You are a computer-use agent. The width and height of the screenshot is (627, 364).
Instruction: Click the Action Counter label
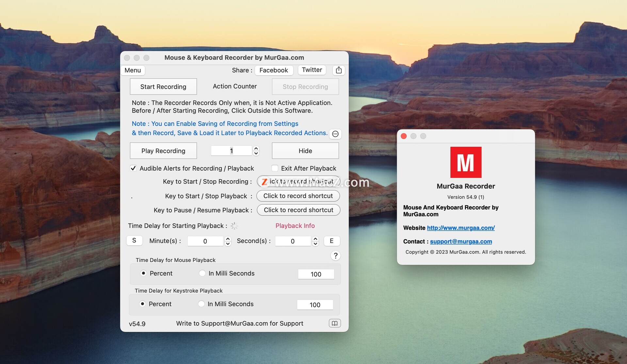(235, 86)
